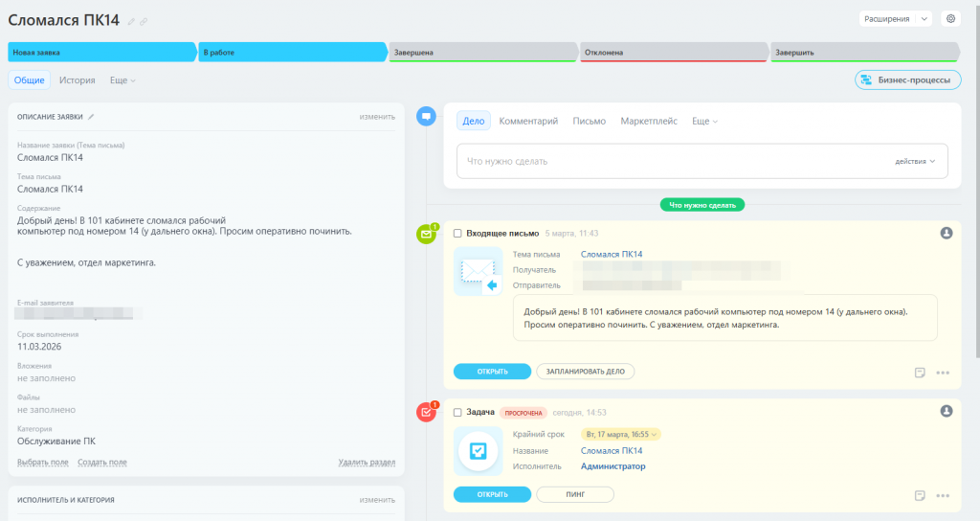This screenshot has height=521, width=980.
Task: Change the deadline Вт, 17 марта, 16:55 dropdown
Action: click(621, 434)
